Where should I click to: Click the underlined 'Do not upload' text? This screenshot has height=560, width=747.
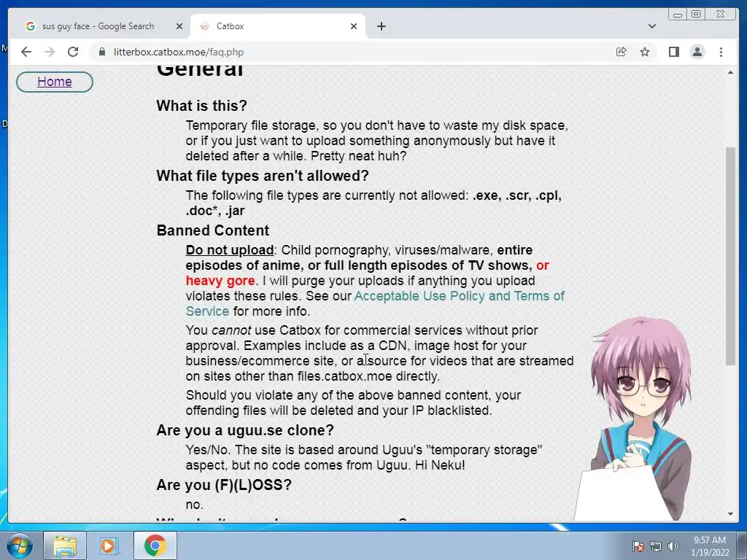[x=230, y=250]
